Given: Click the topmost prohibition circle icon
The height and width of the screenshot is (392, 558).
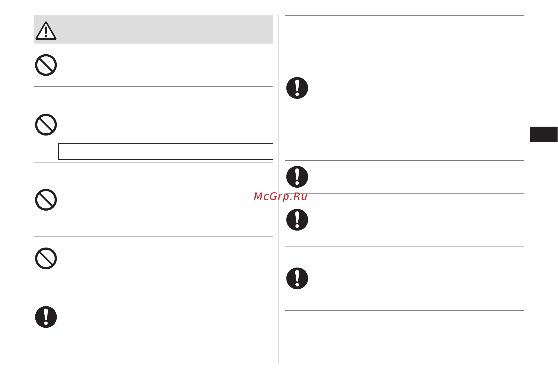Looking at the screenshot, I should 46,65.
